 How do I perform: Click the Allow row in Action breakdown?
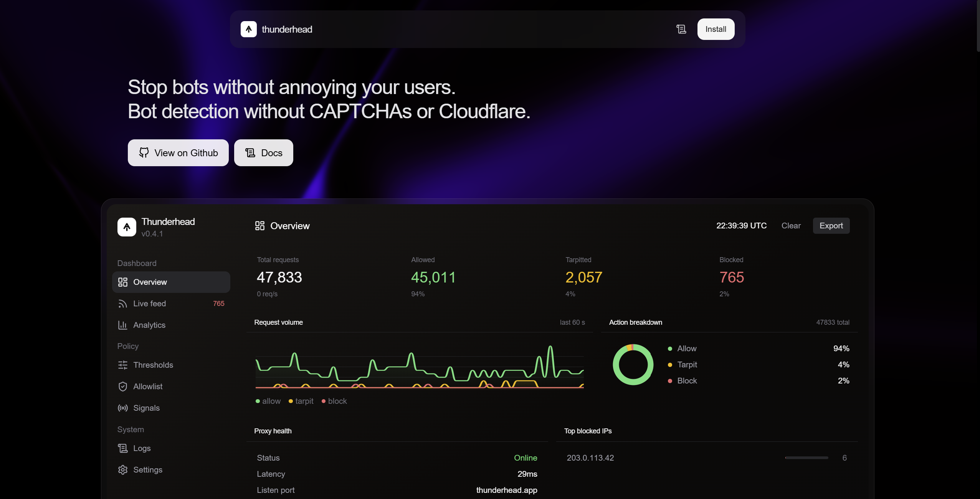[759, 349]
